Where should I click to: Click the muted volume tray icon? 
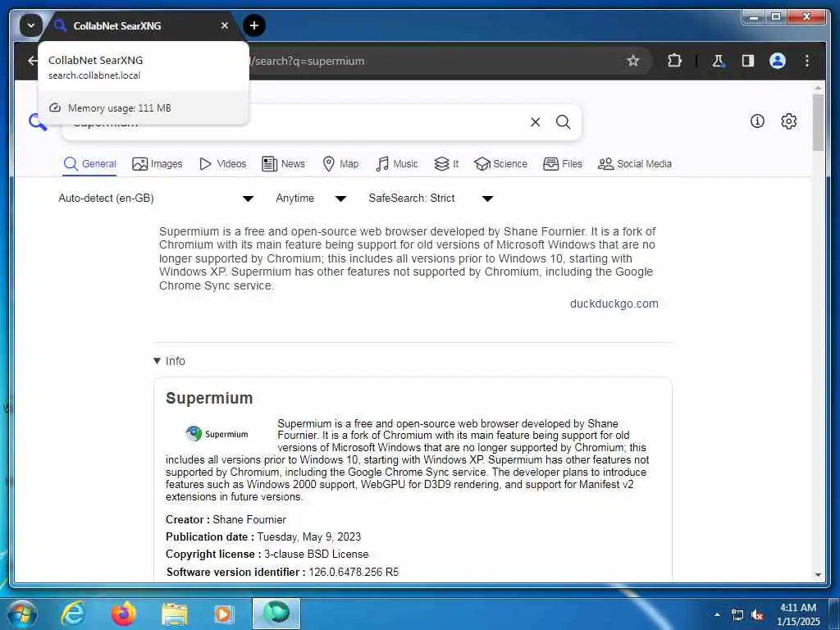pos(757,615)
